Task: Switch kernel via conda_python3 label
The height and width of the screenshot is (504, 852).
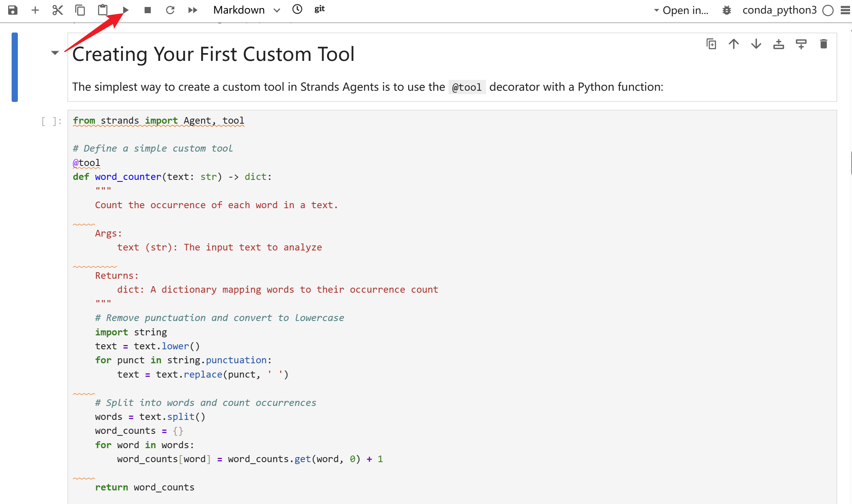Action: coord(780,10)
